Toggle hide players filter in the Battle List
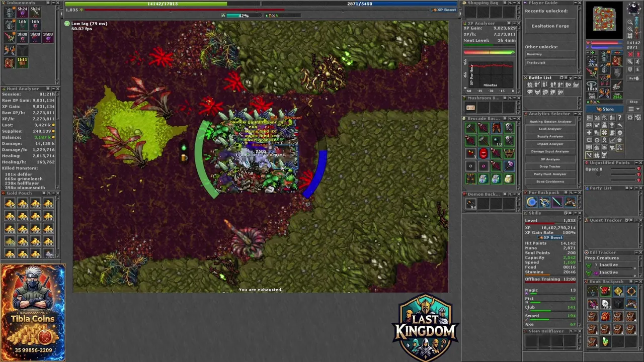644x362 pixels. [x=529, y=84]
